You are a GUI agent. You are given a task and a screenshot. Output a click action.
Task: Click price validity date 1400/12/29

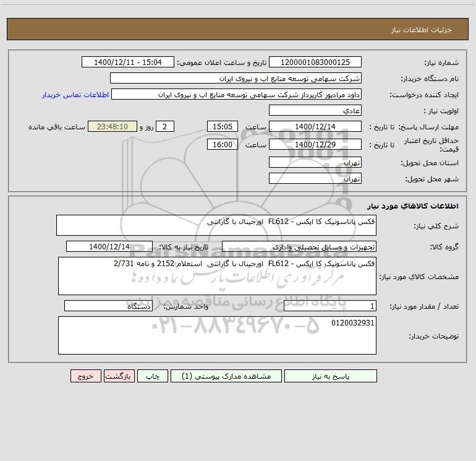(315, 144)
